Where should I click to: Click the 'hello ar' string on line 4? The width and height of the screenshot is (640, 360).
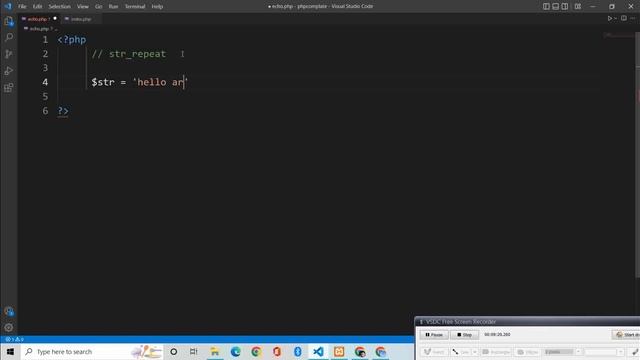click(x=160, y=82)
